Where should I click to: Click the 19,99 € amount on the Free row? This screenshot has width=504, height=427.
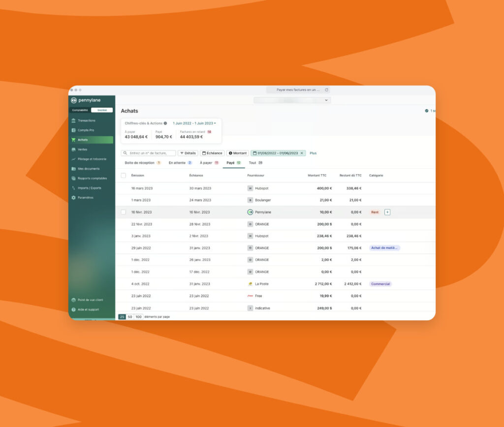click(x=326, y=296)
